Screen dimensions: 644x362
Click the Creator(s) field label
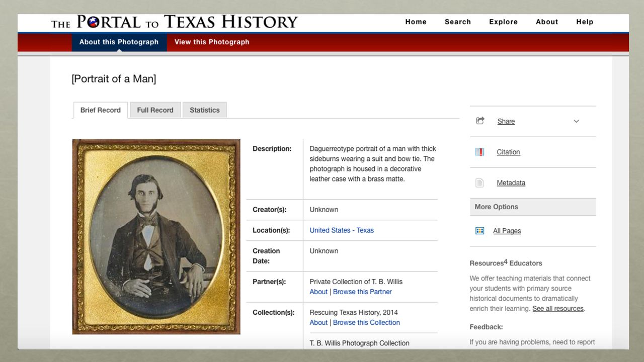[270, 210]
